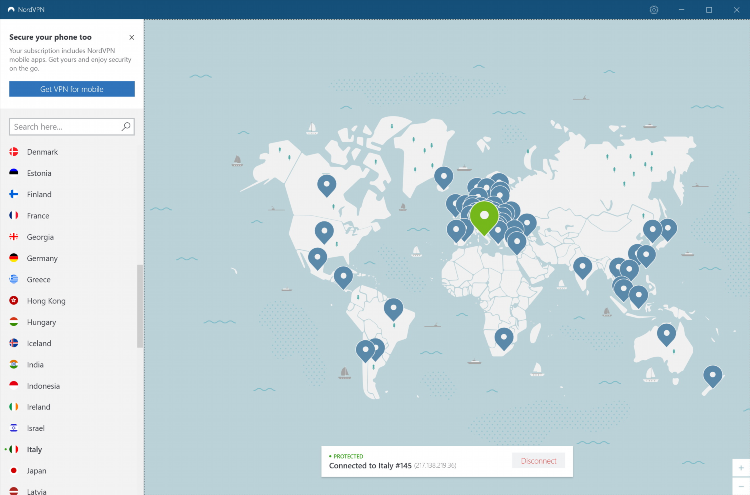The height and width of the screenshot is (495, 750).
Task: Select Hungary flag icon
Action: point(14,322)
